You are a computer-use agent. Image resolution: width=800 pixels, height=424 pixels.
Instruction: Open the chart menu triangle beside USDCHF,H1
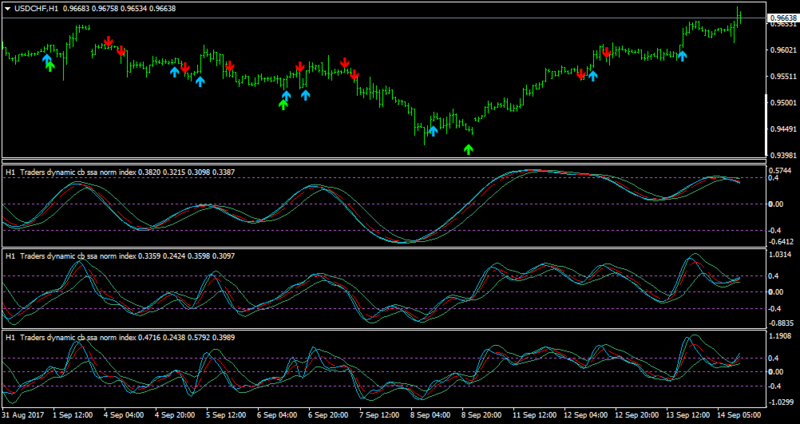tap(8, 9)
